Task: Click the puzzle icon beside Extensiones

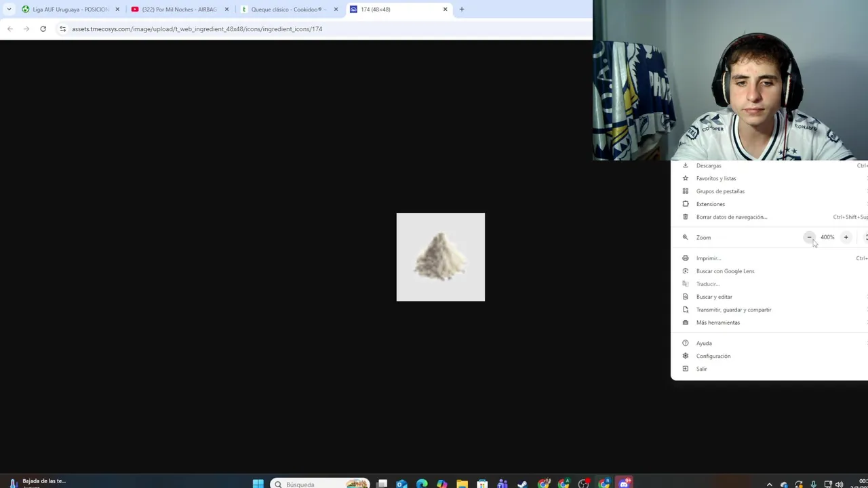Action: tap(685, 204)
